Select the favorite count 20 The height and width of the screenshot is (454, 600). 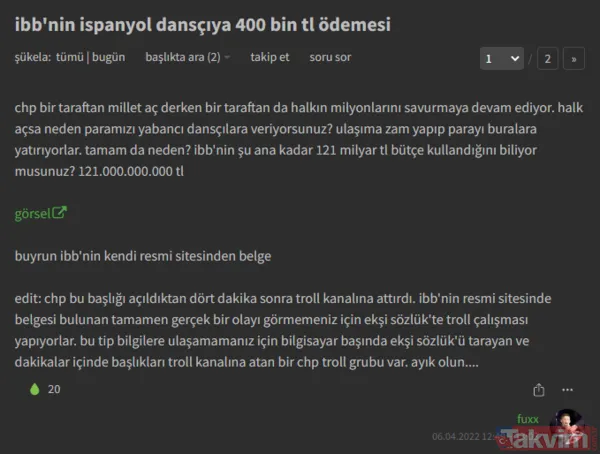pos(54,389)
